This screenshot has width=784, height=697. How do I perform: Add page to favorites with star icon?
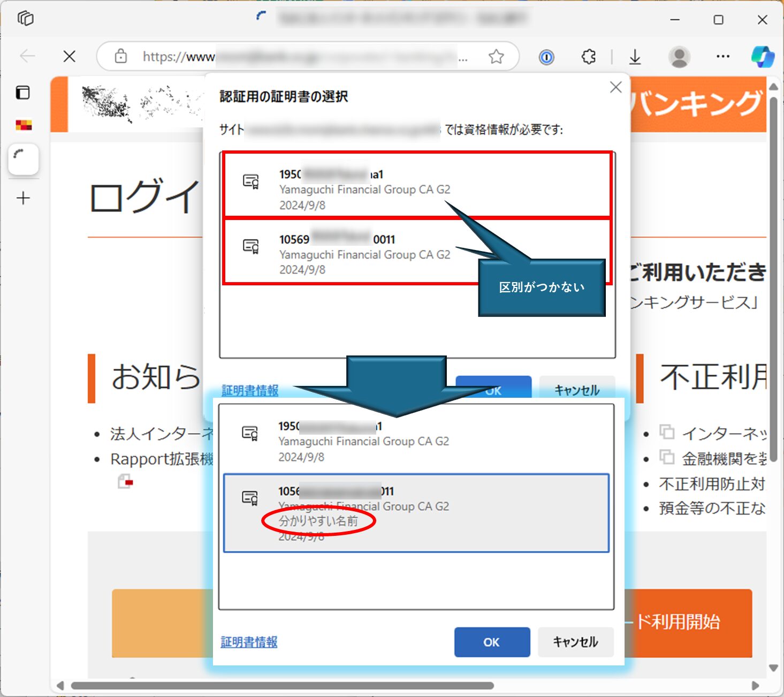click(x=496, y=56)
